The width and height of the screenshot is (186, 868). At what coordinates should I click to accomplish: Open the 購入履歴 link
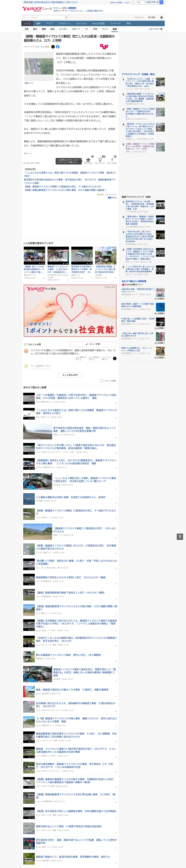click(152, 18)
